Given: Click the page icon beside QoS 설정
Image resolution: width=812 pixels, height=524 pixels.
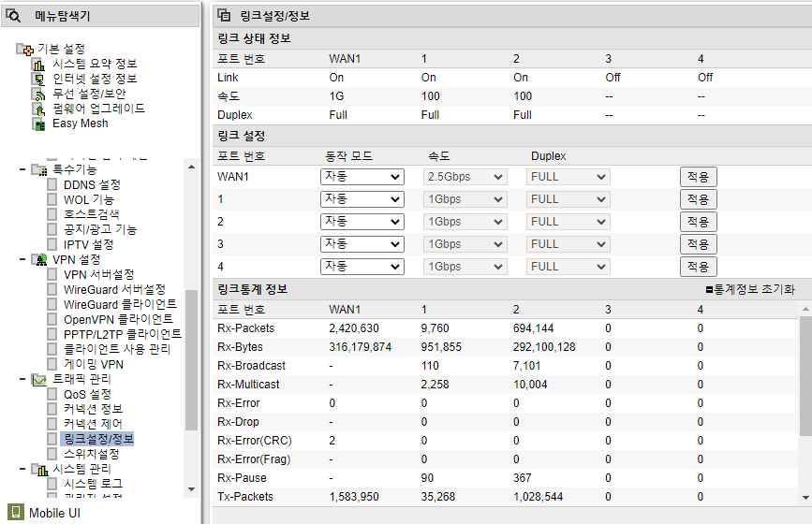Looking at the screenshot, I should point(52,394).
